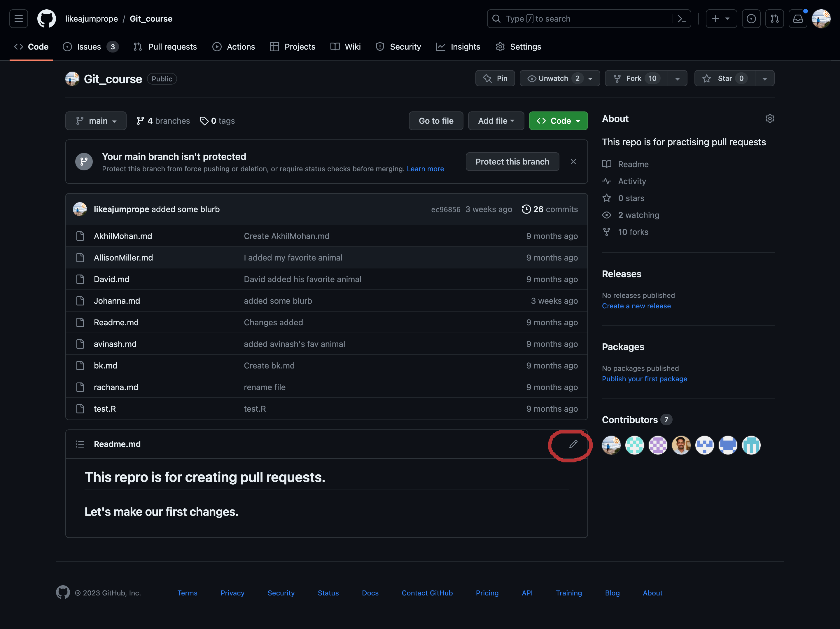Open Readme outline list icon

[x=80, y=444]
